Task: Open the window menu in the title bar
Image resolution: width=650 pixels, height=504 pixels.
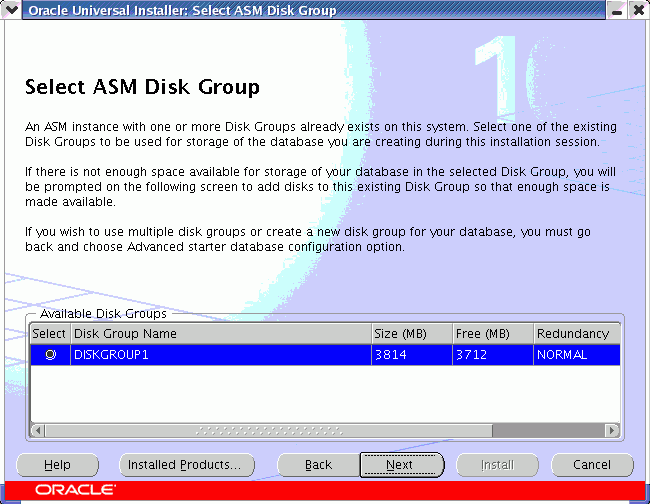Action: tap(11, 10)
